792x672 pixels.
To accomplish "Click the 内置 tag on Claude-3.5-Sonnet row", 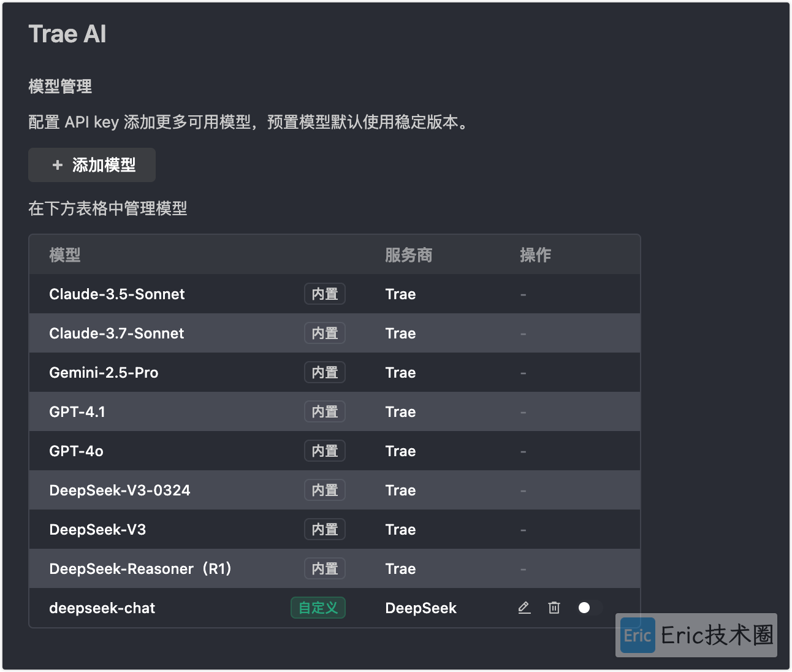I will pos(325,294).
